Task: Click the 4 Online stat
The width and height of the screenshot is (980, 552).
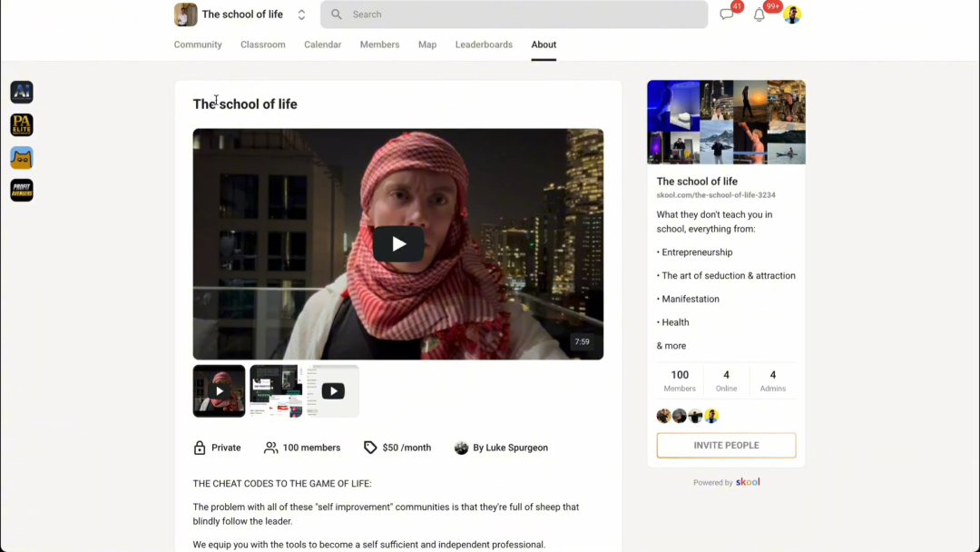Action: point(726,380)
